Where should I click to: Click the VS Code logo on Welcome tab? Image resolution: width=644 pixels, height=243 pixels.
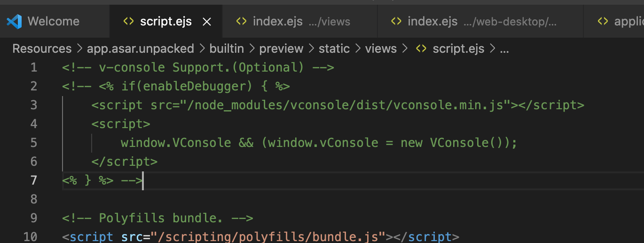(14, 21)
